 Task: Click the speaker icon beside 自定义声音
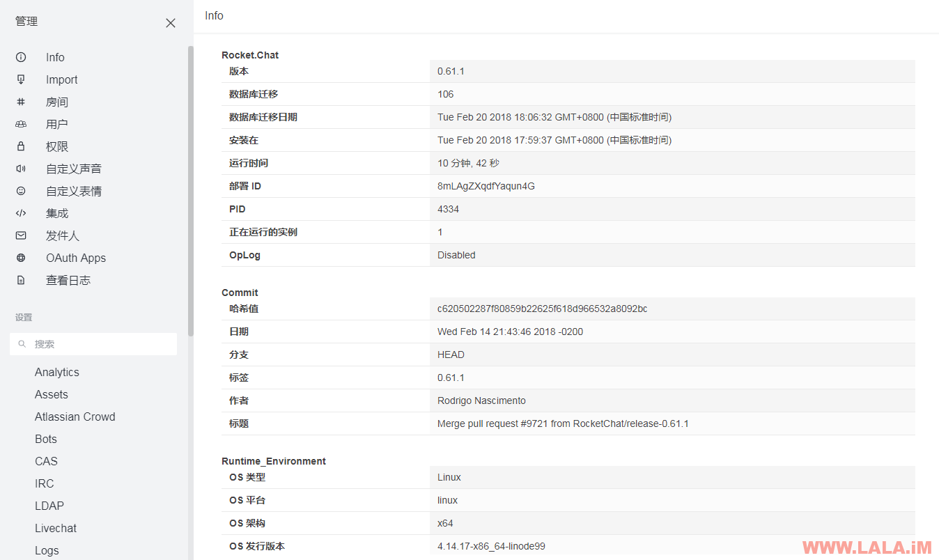(x=21, y=169)
